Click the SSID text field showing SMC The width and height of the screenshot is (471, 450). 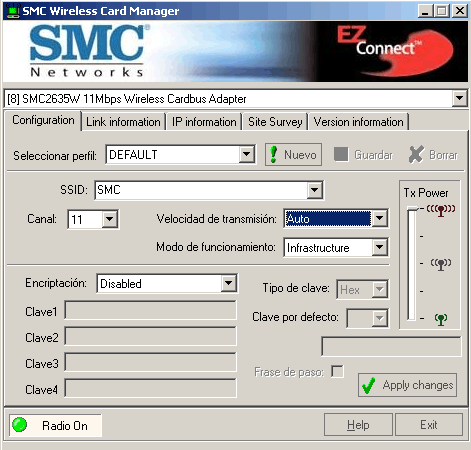201,190
